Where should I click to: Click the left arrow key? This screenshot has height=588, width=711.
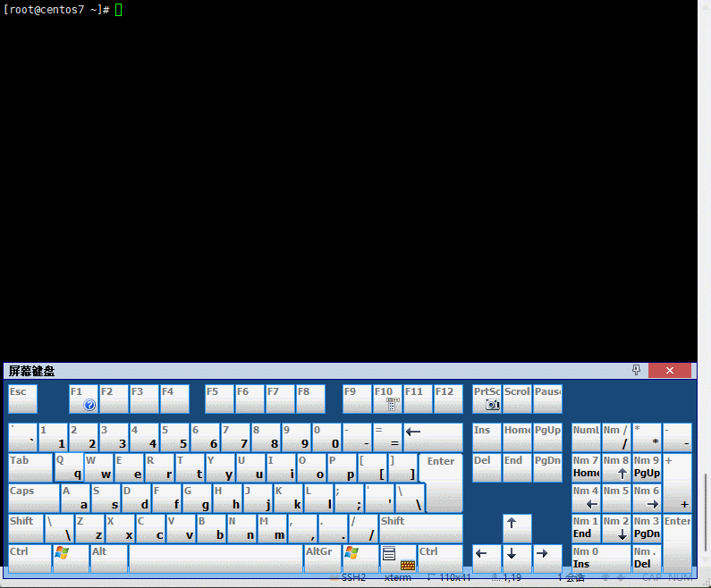coord(487,559)
